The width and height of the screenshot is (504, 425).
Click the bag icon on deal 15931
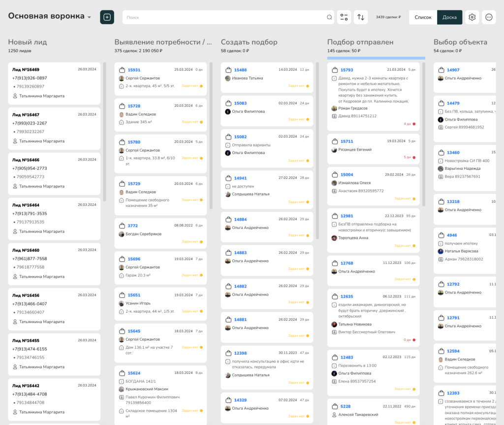(x=122, y=70)
